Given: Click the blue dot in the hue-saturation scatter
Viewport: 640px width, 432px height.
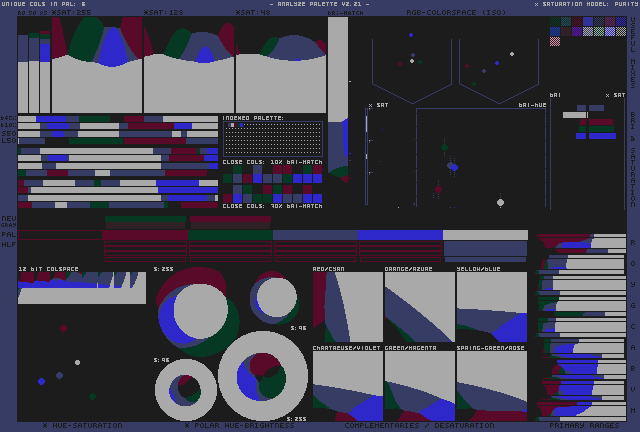Looking at the screenshot, I should coord(41,381).
